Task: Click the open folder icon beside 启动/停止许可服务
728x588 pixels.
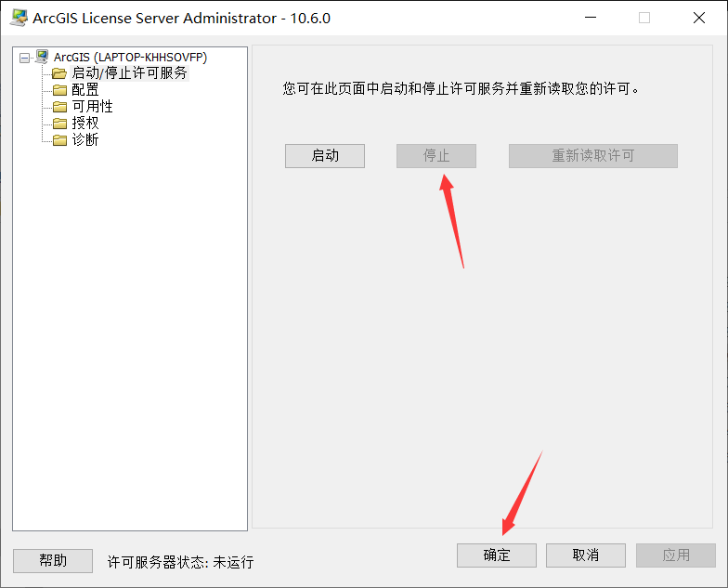Action: point(59,73)
